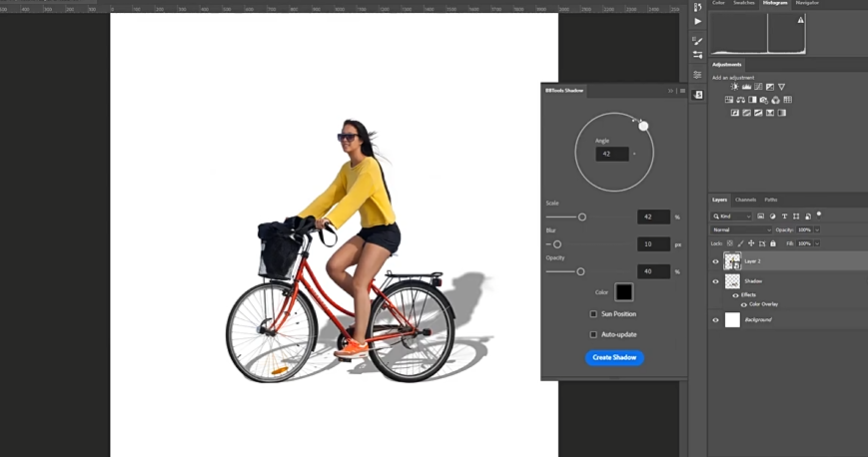
Task: Open the Kind layer filter dropdown
Action: point(733,216)
